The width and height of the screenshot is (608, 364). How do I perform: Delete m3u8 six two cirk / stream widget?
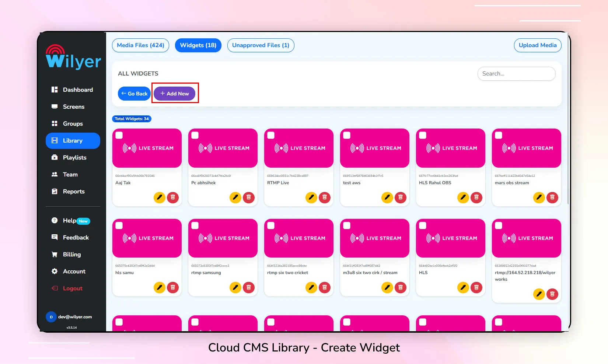point(401,287)
